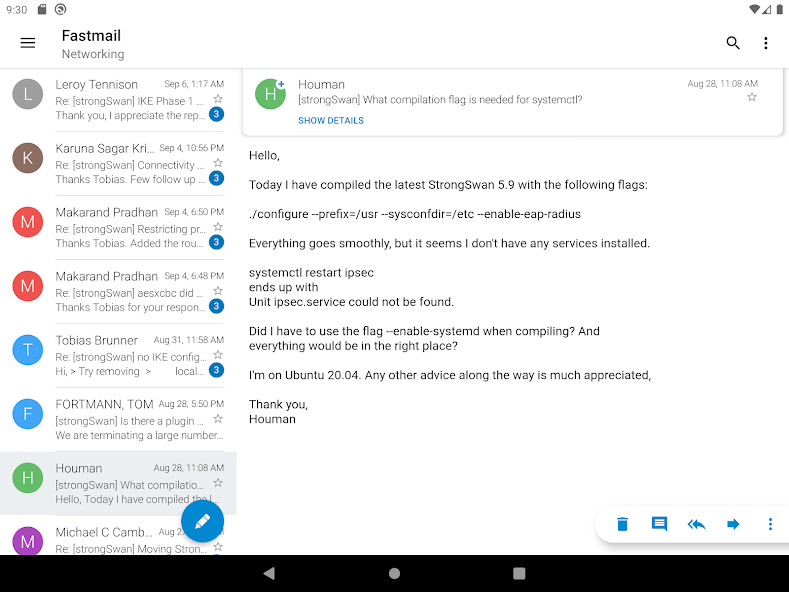Open Michael C Camb's email thread
Screen dimensions: 789x592
coord(110,538)
